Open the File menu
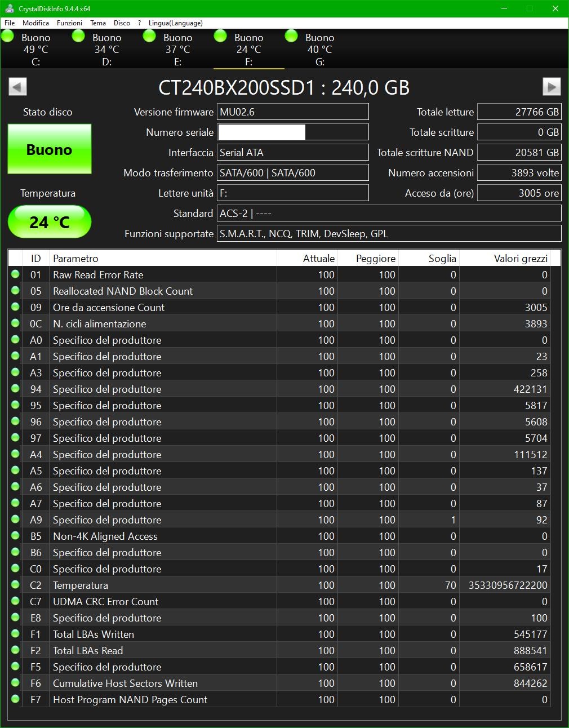This screenshot has height=728, width=569. coord(10,23)
